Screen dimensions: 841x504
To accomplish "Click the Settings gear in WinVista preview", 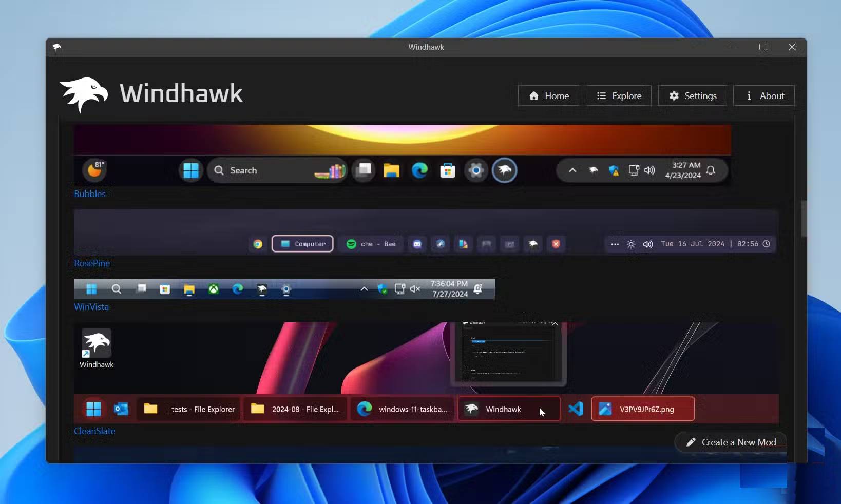I will coord(286,289).
